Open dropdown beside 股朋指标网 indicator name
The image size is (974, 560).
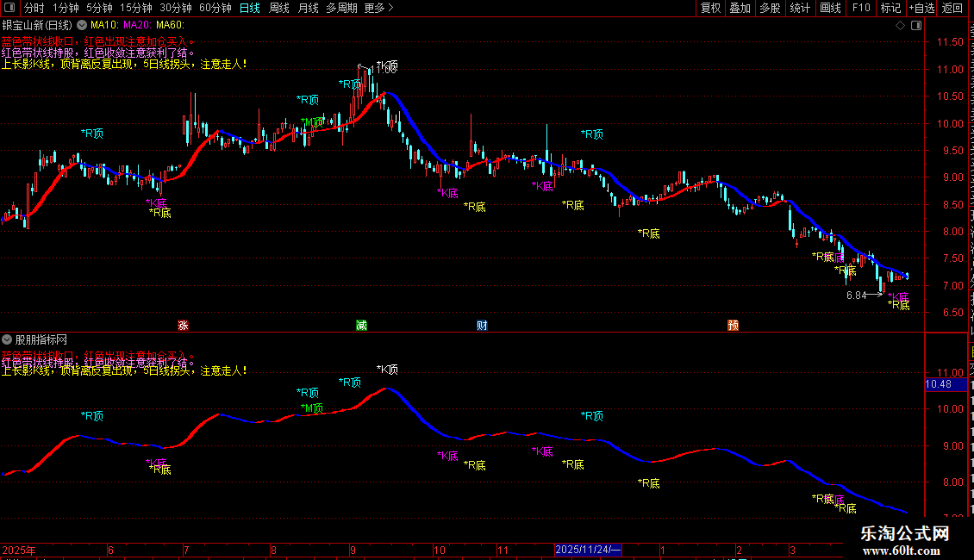coord(7,339)
